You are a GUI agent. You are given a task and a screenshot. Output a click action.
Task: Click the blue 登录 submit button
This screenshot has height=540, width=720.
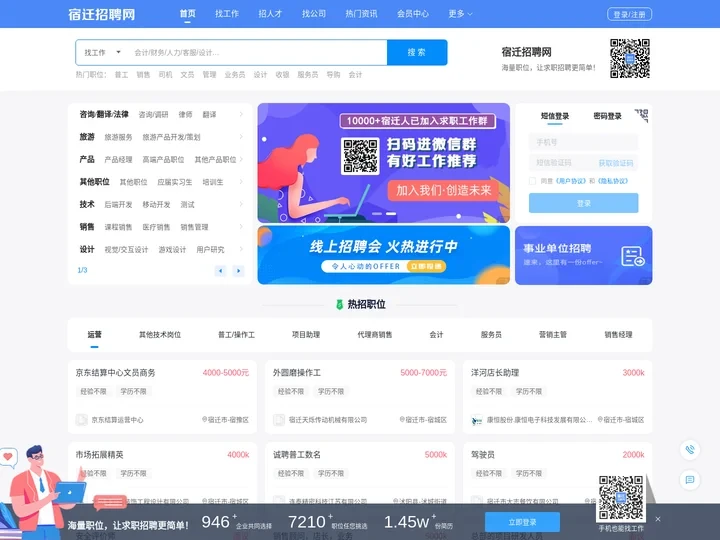583,203
